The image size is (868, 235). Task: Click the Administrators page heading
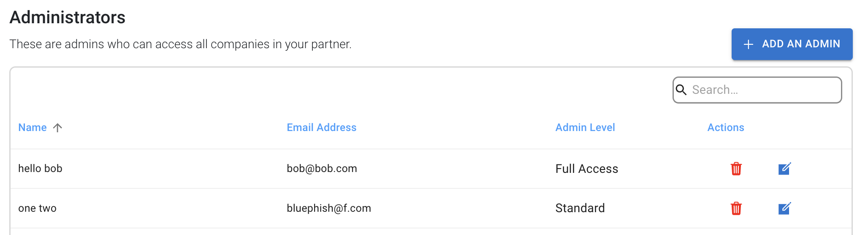tap(68, 17)
